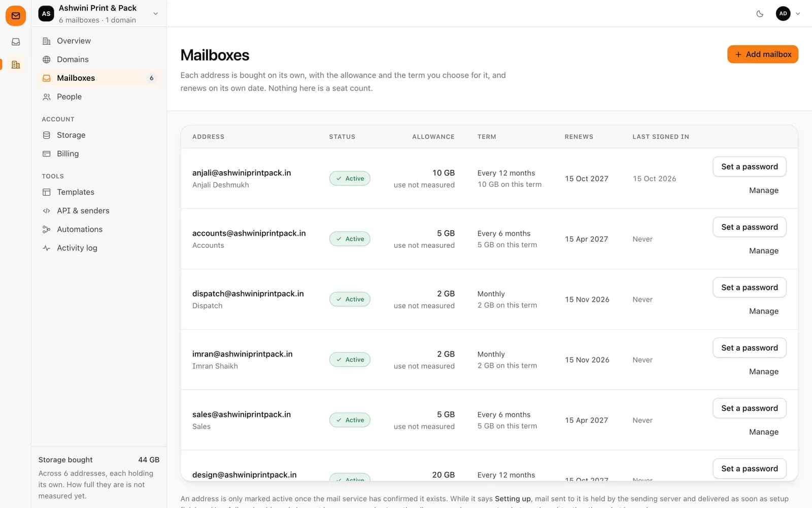The image size is (812, 508).
Task: Click the AS organization avatar
Action: (46, 14)
